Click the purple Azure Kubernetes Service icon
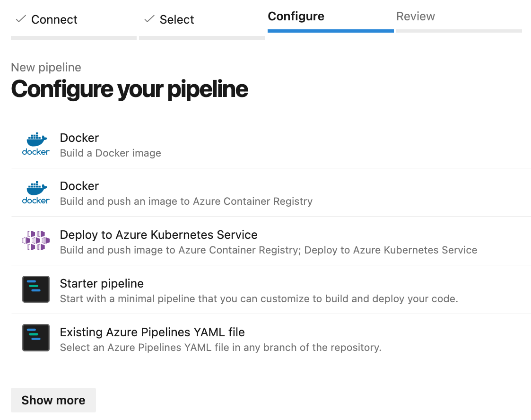This screenshot has height=420, width=531. (36, 240)
